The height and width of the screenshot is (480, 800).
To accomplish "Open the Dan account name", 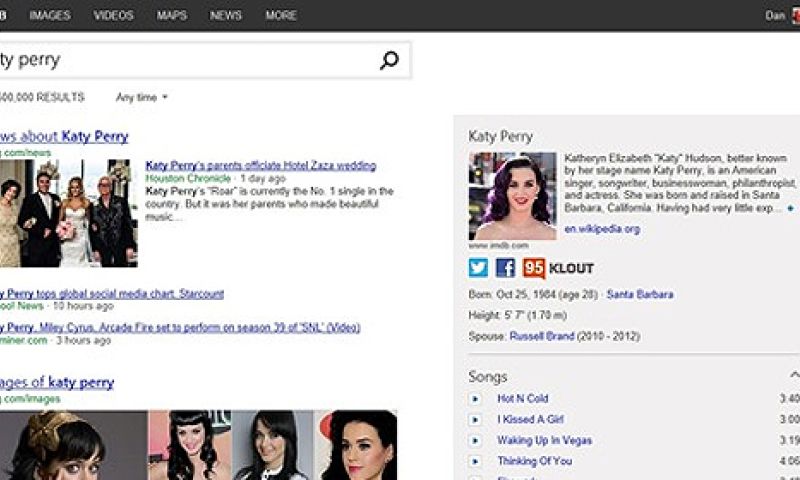I will [774, 15].
